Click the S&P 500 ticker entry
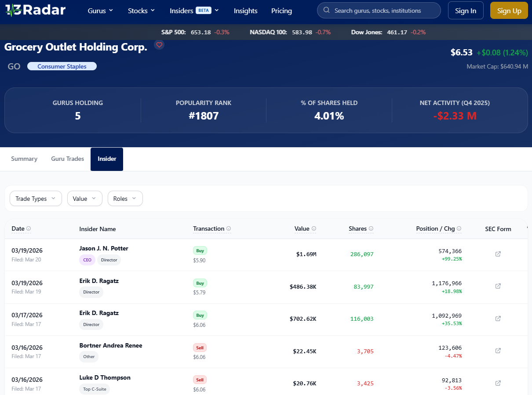Screen dimensions: 532x395 pyautogui.click(x=195, y=32)
